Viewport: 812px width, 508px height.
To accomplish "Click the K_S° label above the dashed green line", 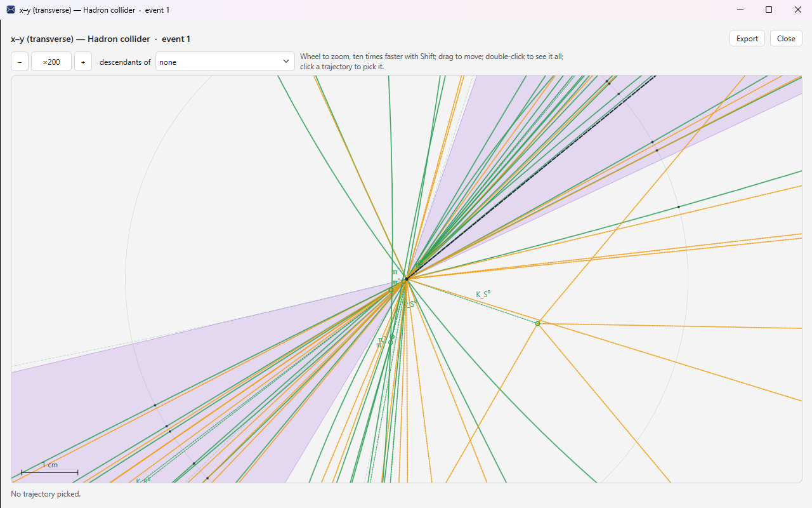I will point(483,295).
